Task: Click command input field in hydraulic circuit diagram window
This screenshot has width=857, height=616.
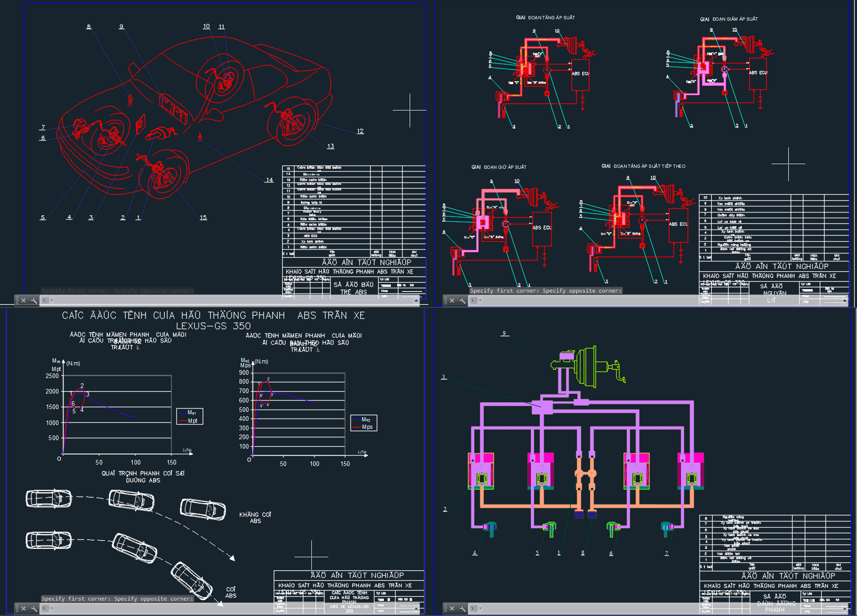Action: (x=662, y=608)
